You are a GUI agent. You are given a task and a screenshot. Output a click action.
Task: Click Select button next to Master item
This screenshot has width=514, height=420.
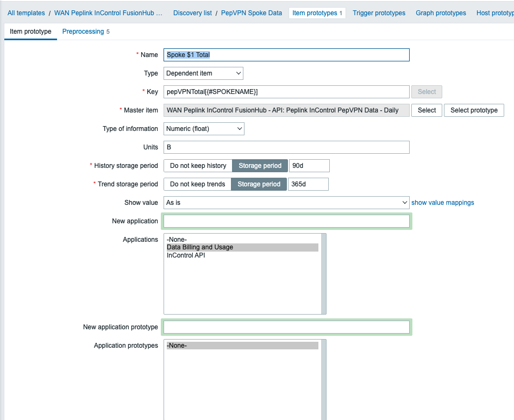click(x=427, y=110)
